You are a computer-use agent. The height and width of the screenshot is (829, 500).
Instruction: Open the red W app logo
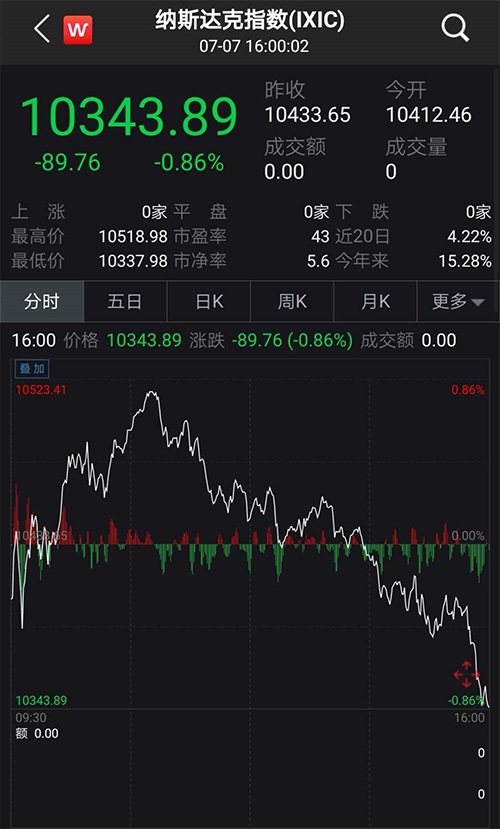[78, 30]
